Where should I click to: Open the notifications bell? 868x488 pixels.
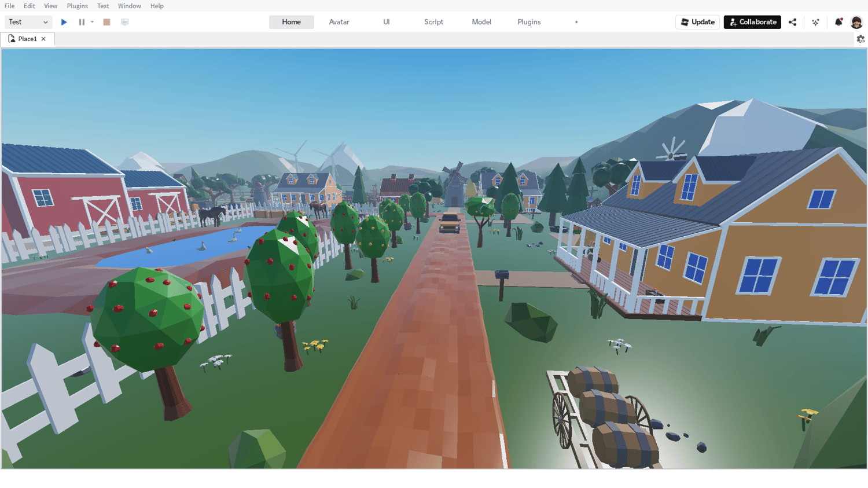tap(838, 22)
